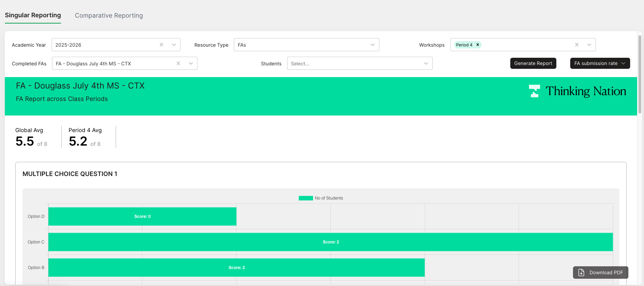The width and height of the screenshot is (644, 286).
Task: Clear all selected Workshops
Action: tap(577, 45)
